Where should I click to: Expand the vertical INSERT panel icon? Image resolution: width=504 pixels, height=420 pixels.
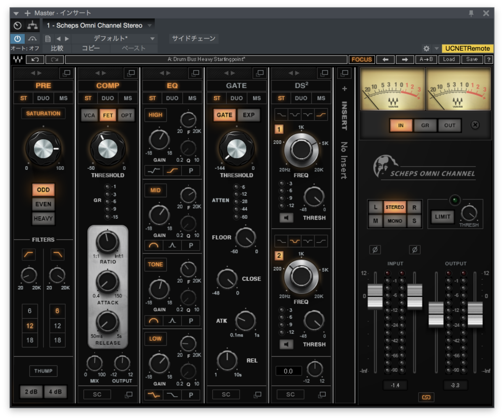tap(344, 73)
